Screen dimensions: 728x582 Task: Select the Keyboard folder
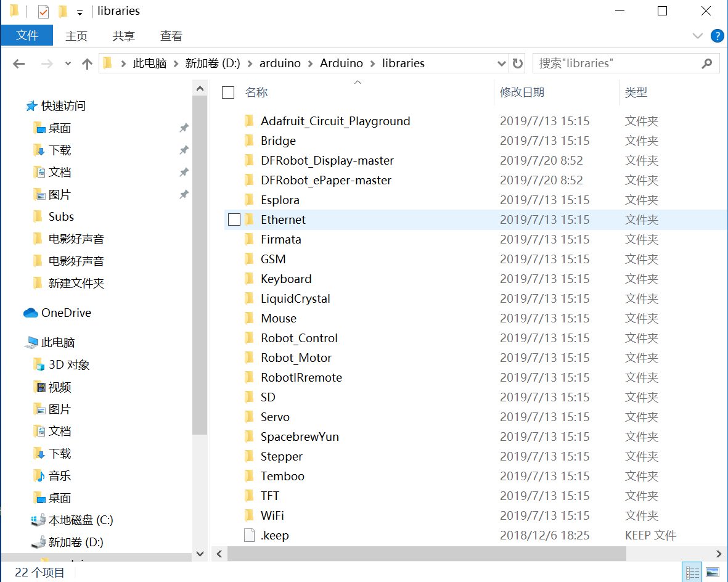(x=286, y=279)
